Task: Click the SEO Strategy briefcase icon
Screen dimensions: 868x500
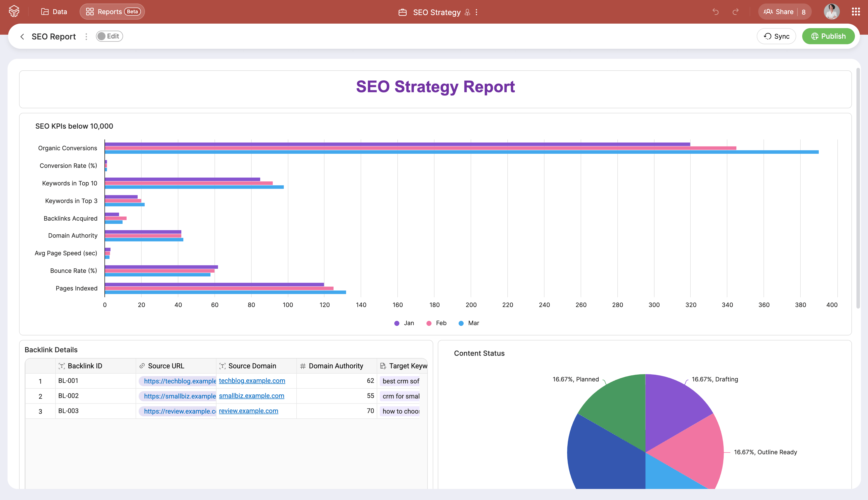Action: (x=402, y=12)
